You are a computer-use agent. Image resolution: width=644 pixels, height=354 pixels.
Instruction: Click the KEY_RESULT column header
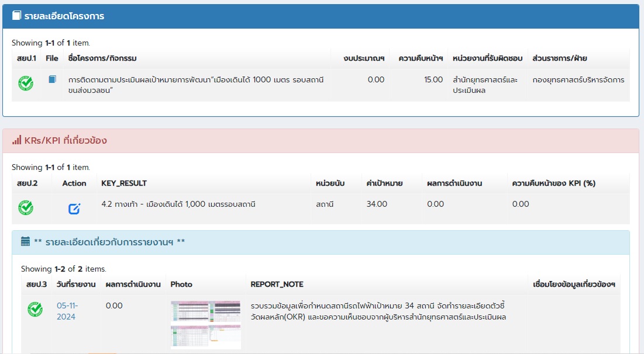124,183
